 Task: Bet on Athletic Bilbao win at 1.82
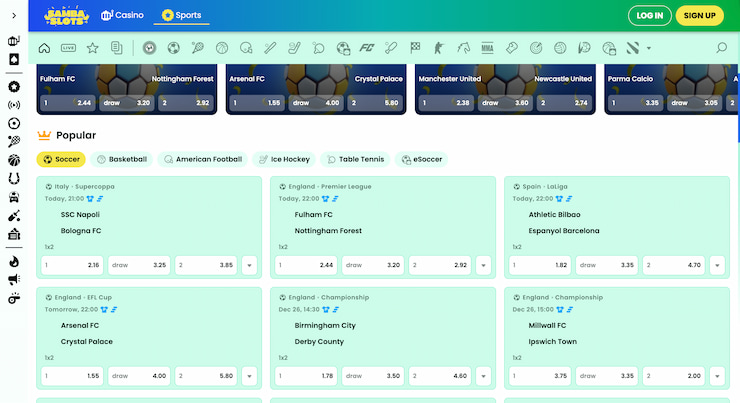click(540, 265)
